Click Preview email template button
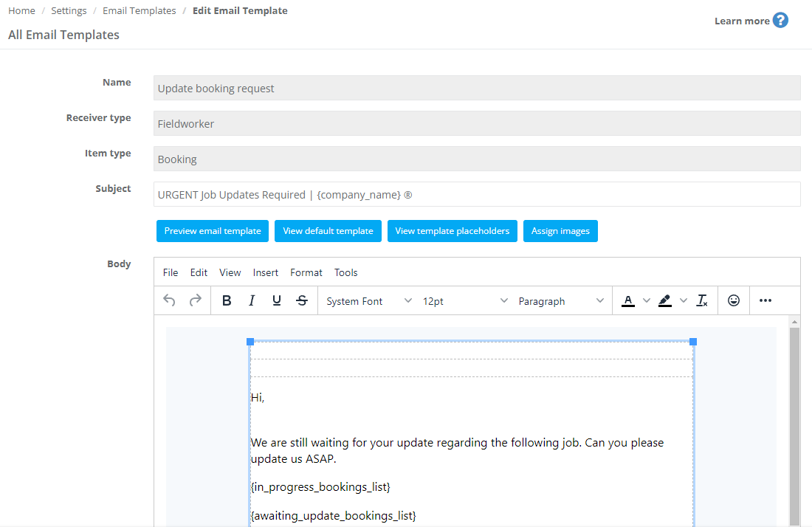Image resolution: width=812 pixels, height=527 pixels. (x=213, y=231)
